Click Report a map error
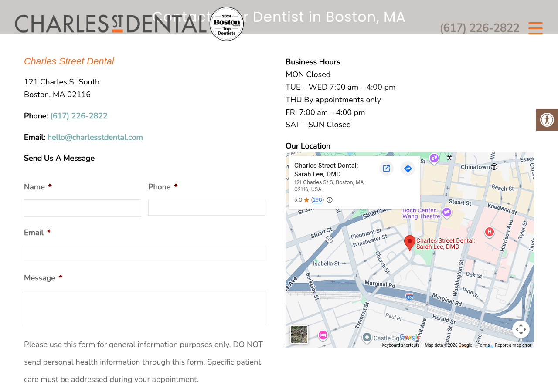Screen dimensions: 558x392 [x=513, y=345]
